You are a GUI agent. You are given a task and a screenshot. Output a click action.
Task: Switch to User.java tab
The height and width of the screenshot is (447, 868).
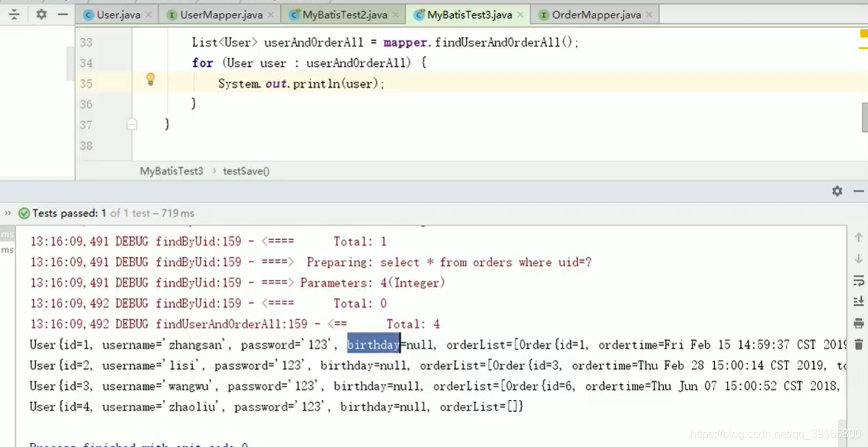[x=118, y=15]
